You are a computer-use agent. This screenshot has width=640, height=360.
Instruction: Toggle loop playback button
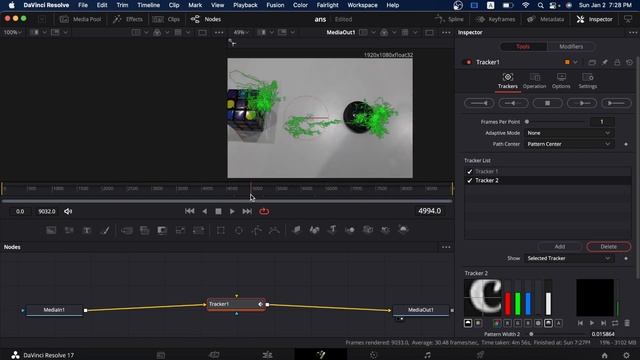264,211
